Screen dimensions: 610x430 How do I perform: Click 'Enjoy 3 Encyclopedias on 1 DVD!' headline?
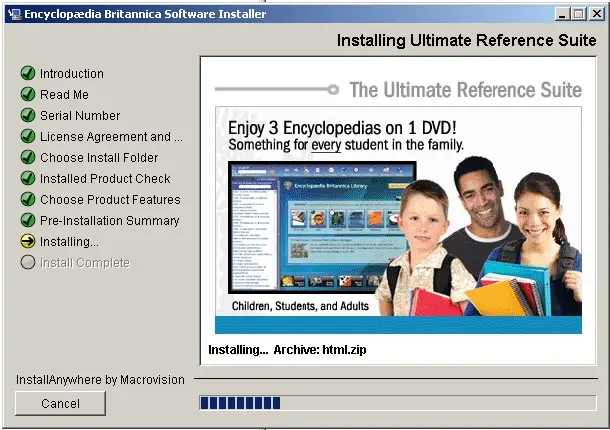click(342, 128)
